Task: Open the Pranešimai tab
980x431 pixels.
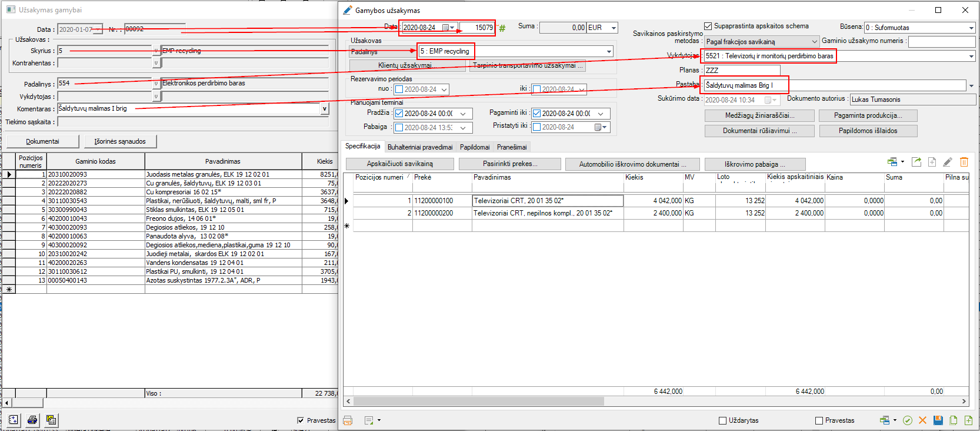Action: [511, 147]
